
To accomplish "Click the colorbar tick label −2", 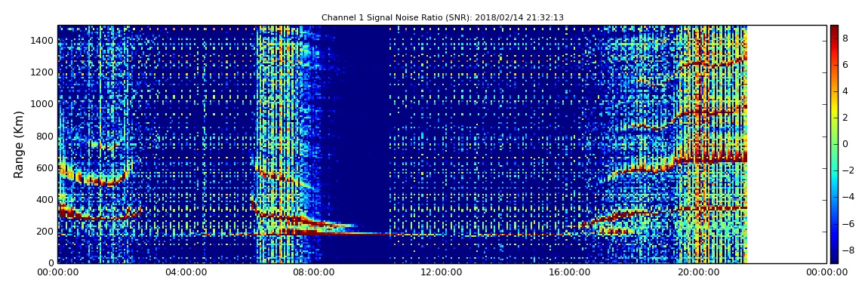I will tap(848, 170).
